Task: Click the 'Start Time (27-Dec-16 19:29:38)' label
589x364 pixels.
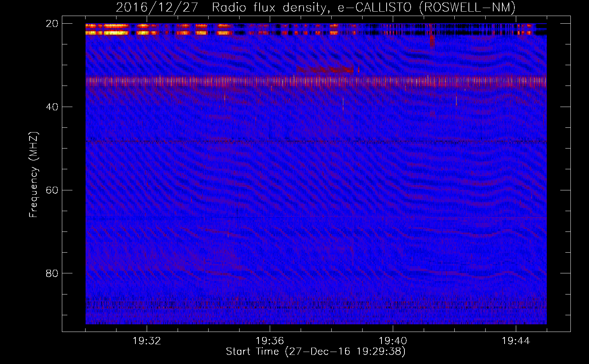Action: pyautogui.click(x=316, y=352)
